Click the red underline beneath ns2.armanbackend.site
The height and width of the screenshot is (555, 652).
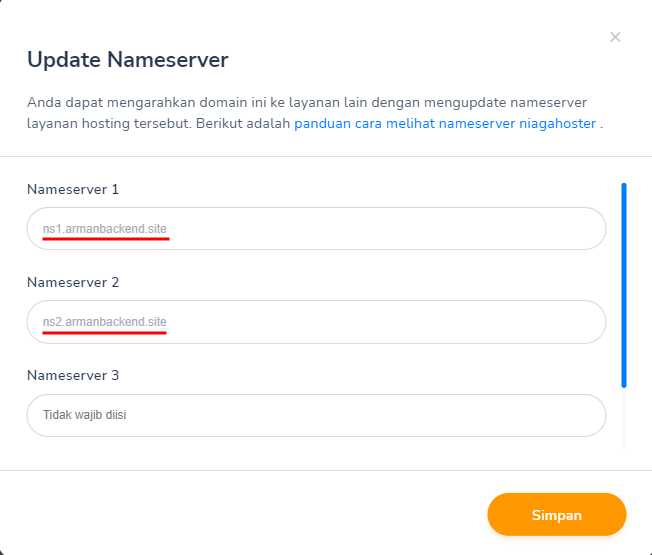tap(105, 334)
